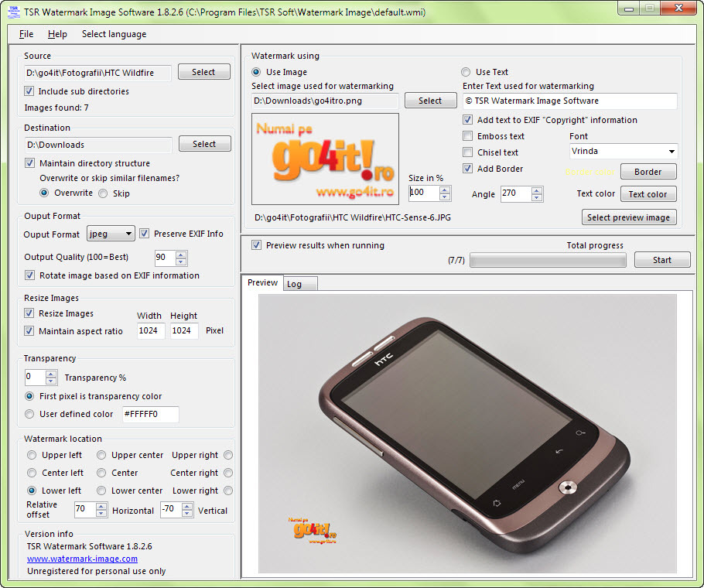Image resolution: width=704 pixels, height=588 pixels.
Task: Click the Border color button
Action: (648, 172)
